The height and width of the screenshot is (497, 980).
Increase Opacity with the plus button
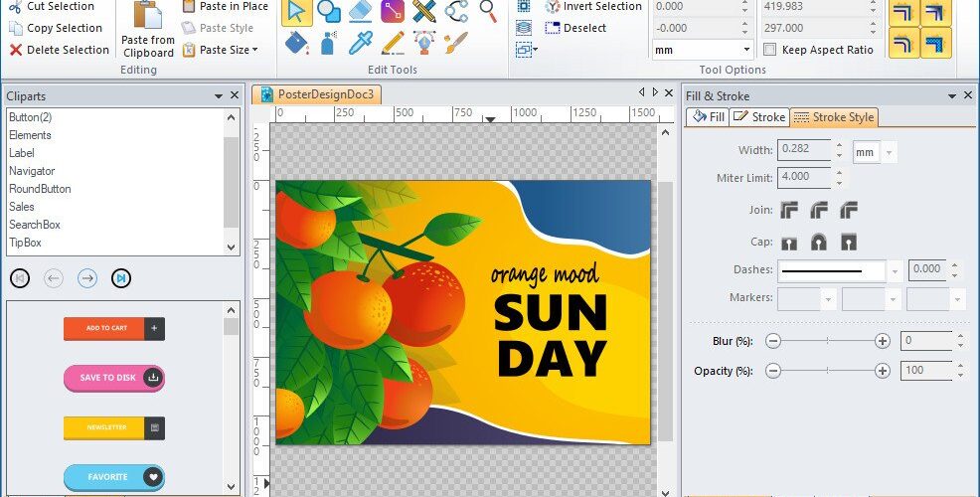coord(883,371)
